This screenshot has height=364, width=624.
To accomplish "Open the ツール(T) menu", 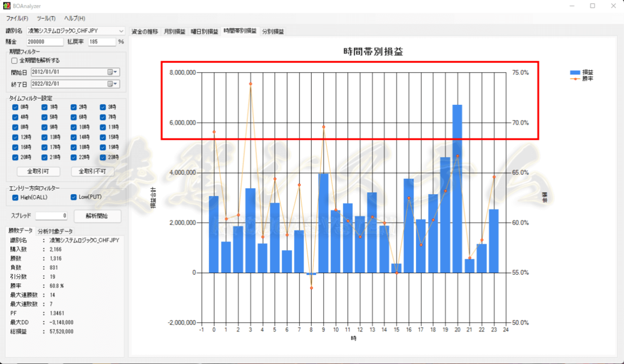I will pyautogui.click(x=46, y=18).
